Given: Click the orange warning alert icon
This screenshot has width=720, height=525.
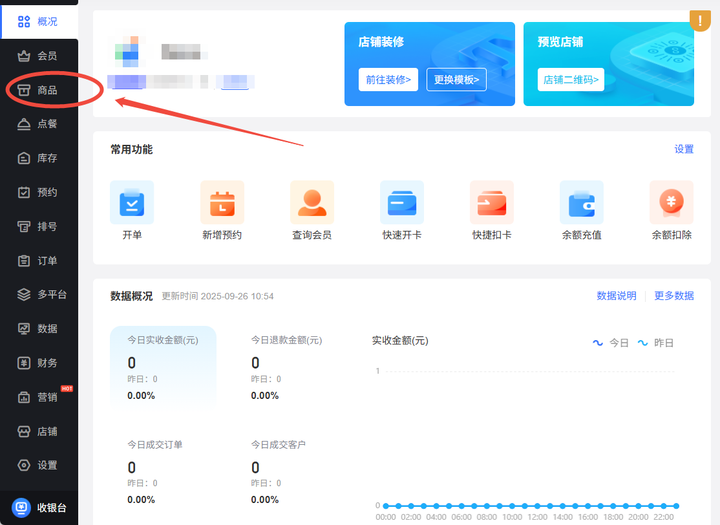Looking at the screenshot, I should coord(700,20).
